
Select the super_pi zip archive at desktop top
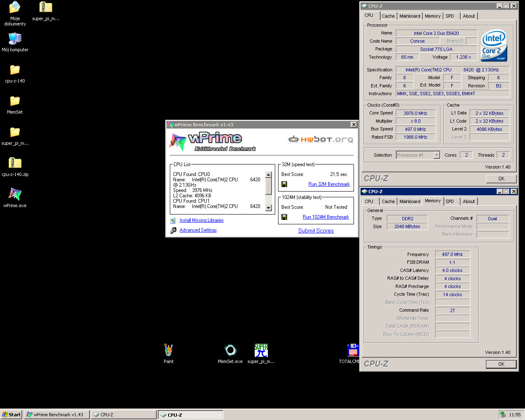point(46,7)
